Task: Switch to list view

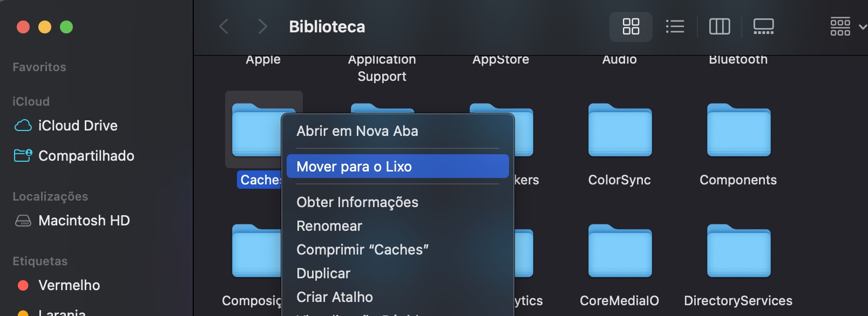Action: (675, 26)
